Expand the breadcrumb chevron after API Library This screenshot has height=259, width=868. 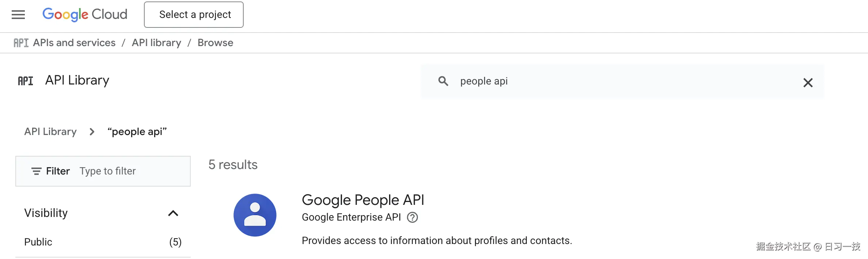[x=92, y=132]
